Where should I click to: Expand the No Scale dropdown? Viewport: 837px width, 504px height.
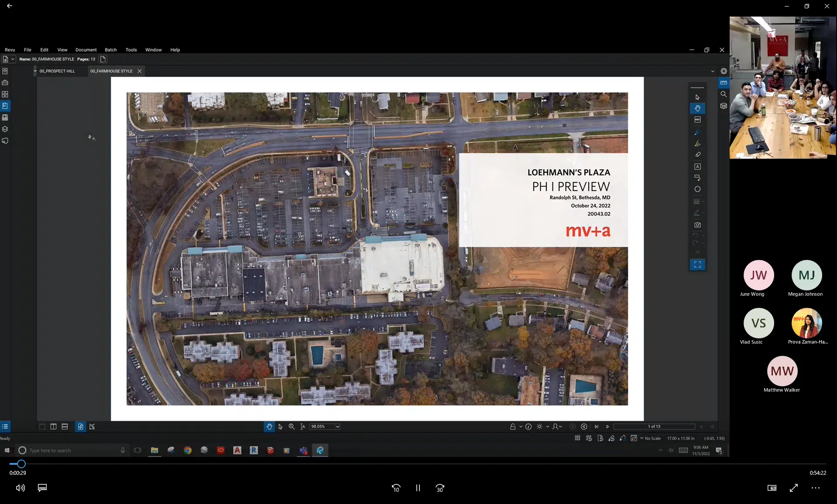[x=641, y=438]
